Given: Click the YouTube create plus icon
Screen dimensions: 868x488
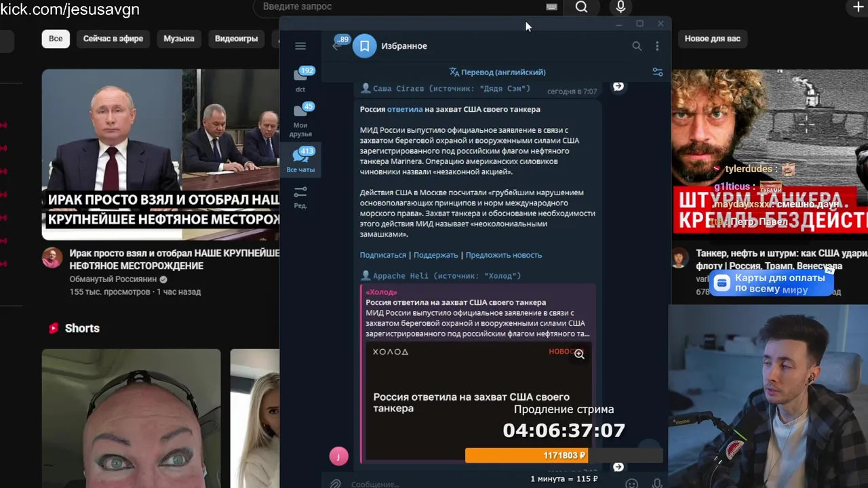Looking at the screenshot, I should 858,7.
